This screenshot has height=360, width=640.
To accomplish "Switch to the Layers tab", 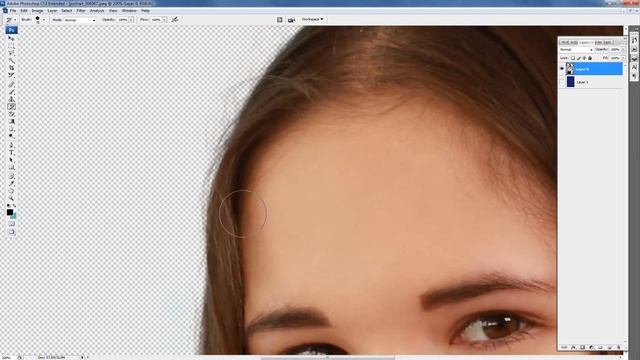I will 586,42.
